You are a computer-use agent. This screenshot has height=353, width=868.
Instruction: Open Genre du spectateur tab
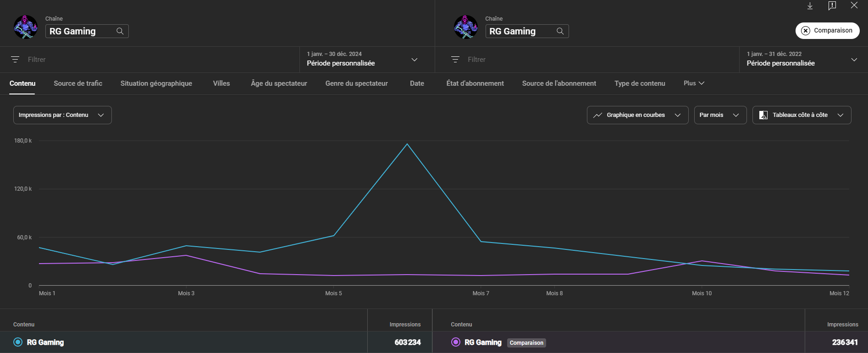point(357,83)
